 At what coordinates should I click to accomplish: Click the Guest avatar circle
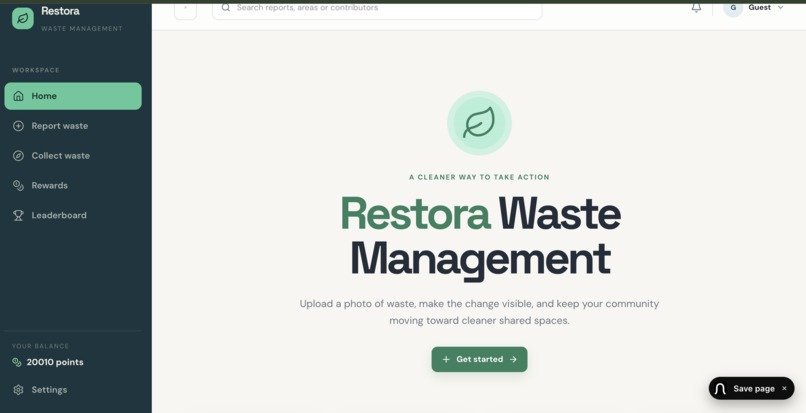[x=733, y=8]
